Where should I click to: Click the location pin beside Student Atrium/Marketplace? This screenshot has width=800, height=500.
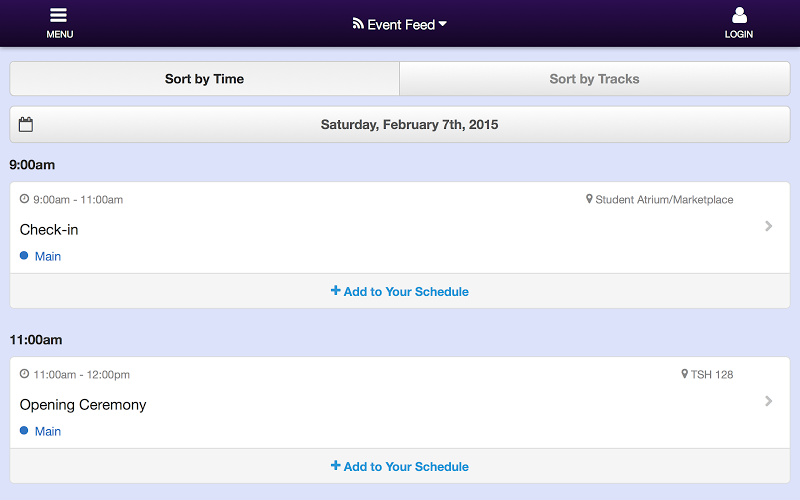[x=589, y=199]
